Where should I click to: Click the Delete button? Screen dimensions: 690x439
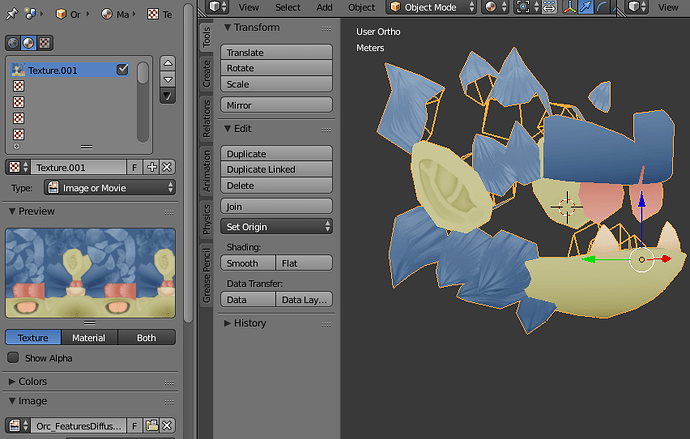coord(276,185)
